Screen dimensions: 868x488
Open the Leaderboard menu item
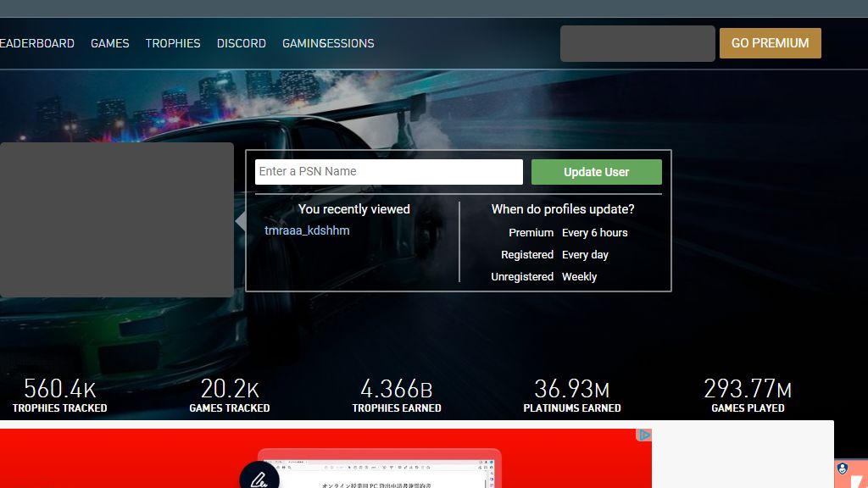pyautogui.click(x=37, y=43)
